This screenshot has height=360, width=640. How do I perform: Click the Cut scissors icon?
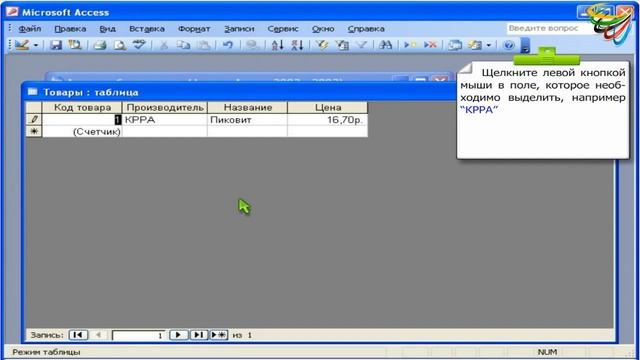pos(164,45)
